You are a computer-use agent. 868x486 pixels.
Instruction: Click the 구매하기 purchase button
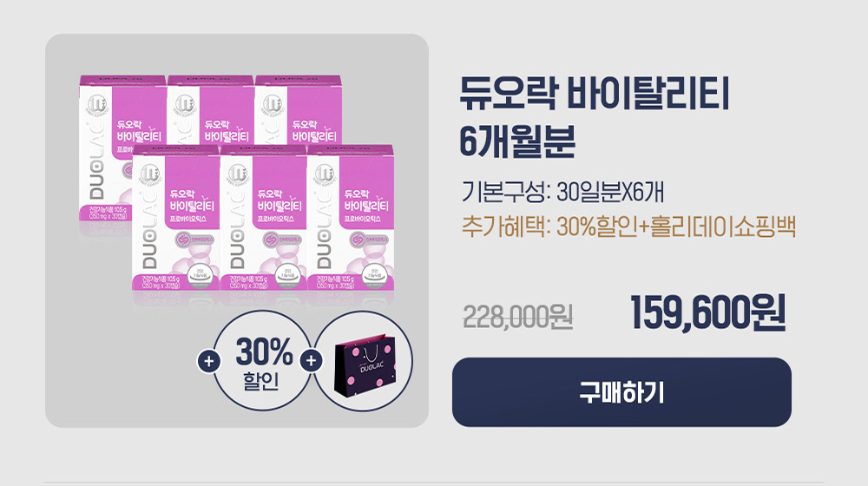[x=621, y=392]
